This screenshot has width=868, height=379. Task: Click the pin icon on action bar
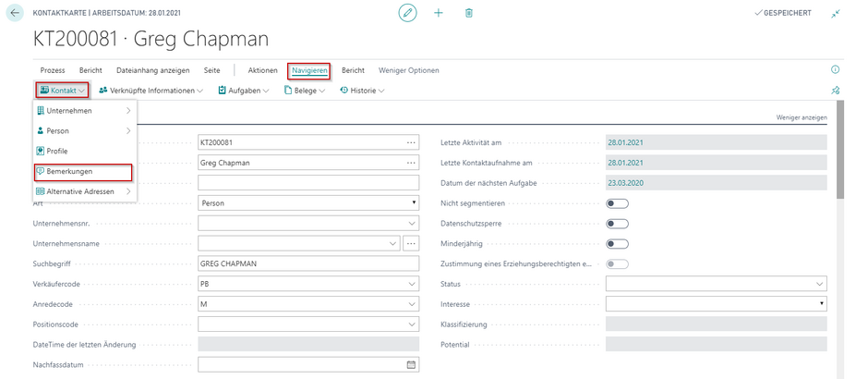tap(836, 91)
